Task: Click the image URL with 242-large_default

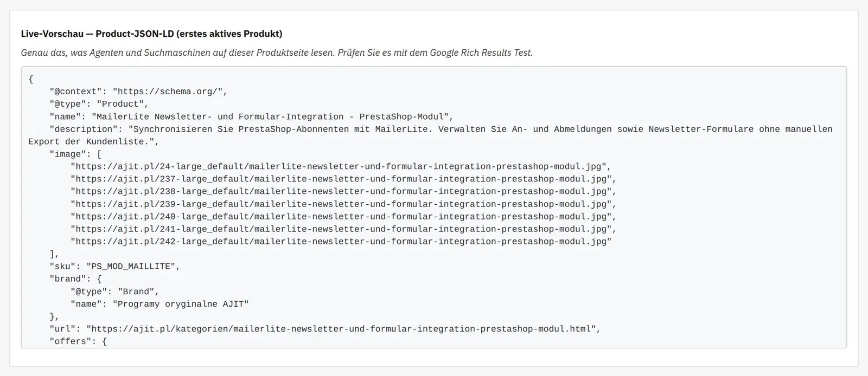Action: [341, 241]
